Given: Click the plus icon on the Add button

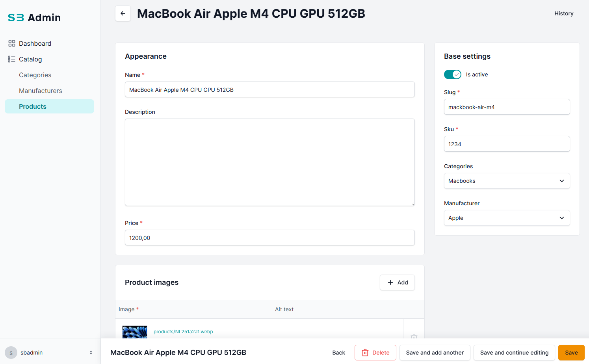Looking at the screenshot, I should (x=390, y=282).
